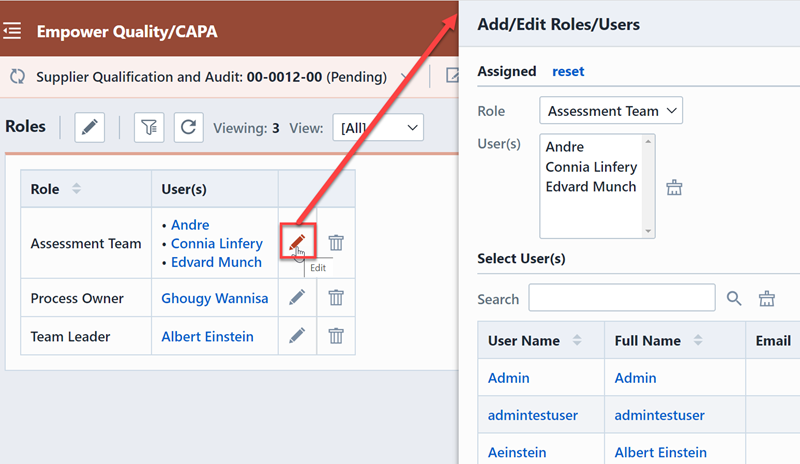Edit the Assessment Team role row
This screenshot has height=464, width=800.
297,242
